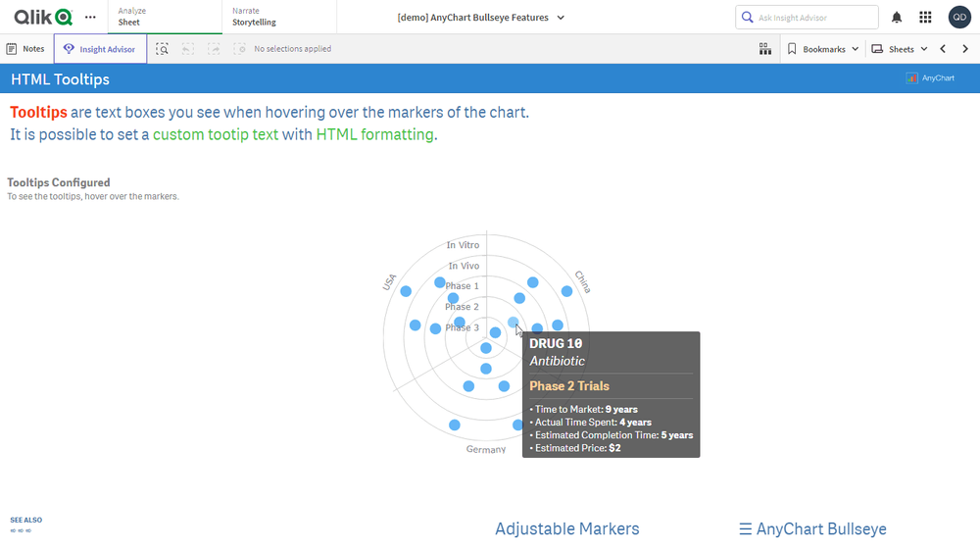Click the Qlik logo
Screen dimensions: 980x551
point(43,17)
